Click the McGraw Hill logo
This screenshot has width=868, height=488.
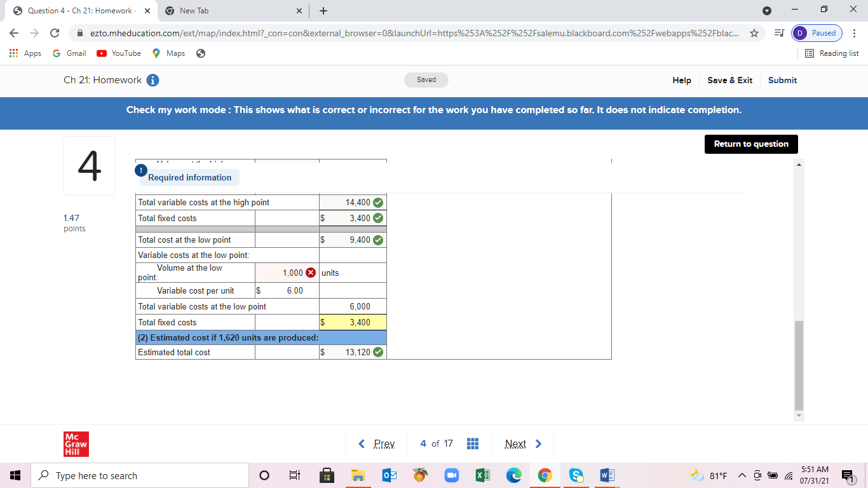(76, 444)
